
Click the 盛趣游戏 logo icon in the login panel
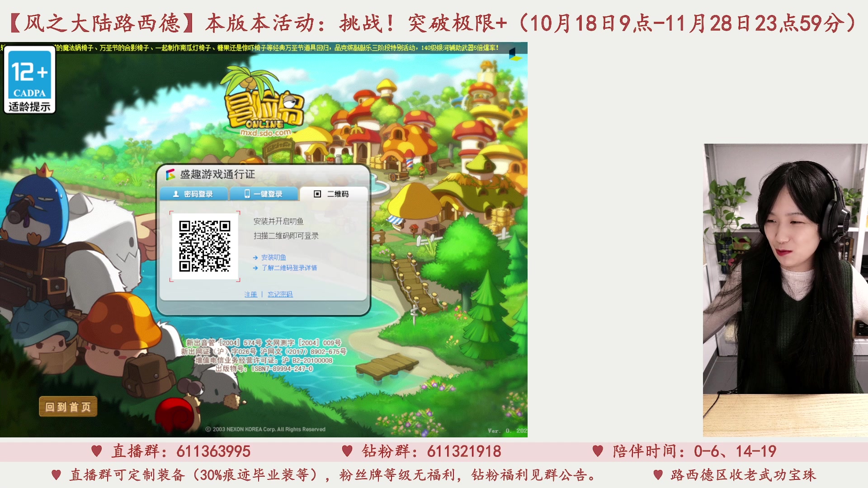pos(170,174)
